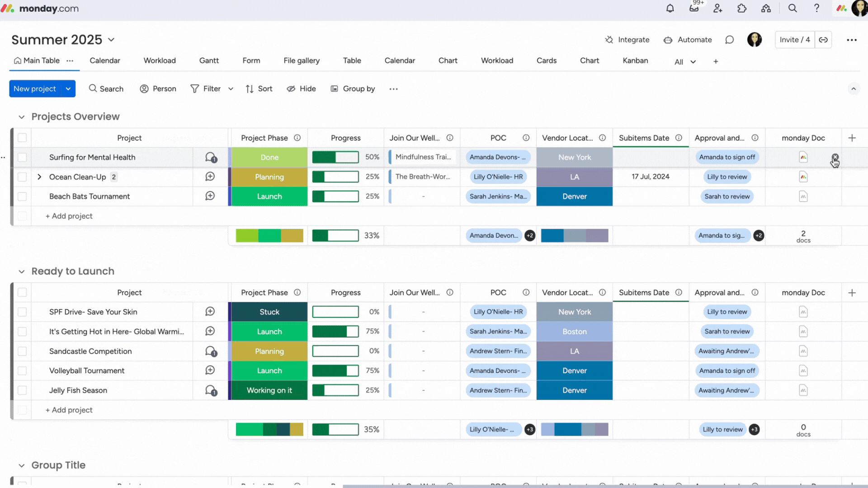Click the top-bar search magnifier
Screen dimensions: 868x488
[793, 8]
